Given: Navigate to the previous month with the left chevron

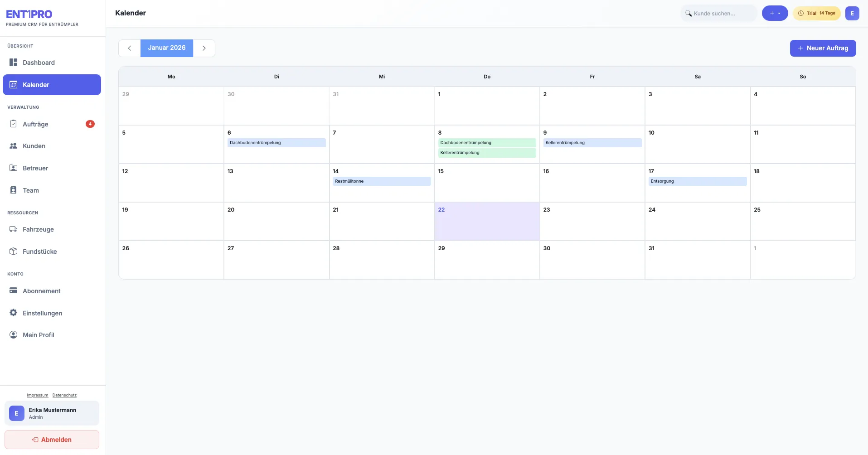Looking at the screenshot, I should pos(130,48).
